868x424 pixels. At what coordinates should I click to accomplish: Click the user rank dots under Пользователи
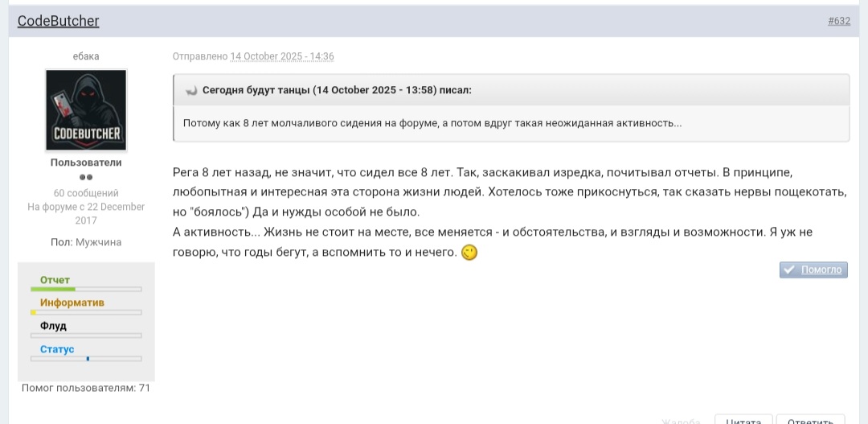(x=86, y=177)
